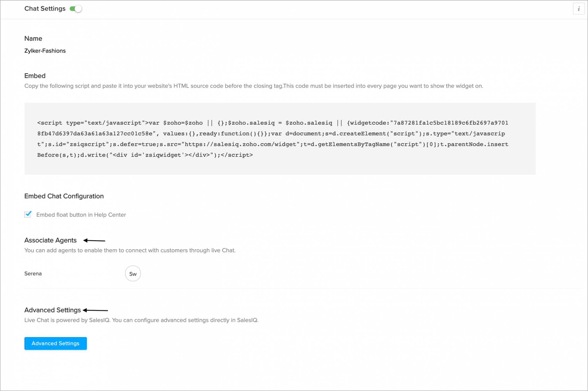Click inside the embed script code block
This screenshot has height=391, width=588.
280,139
